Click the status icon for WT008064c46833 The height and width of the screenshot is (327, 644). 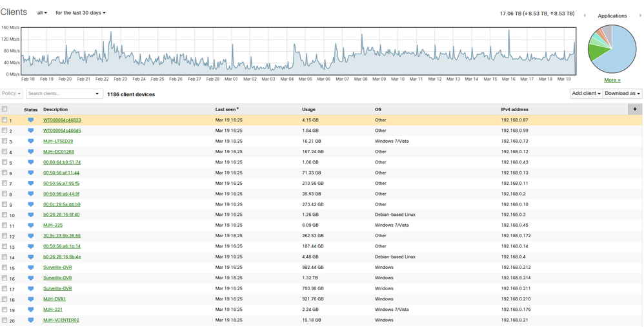[x=30, y=120]
